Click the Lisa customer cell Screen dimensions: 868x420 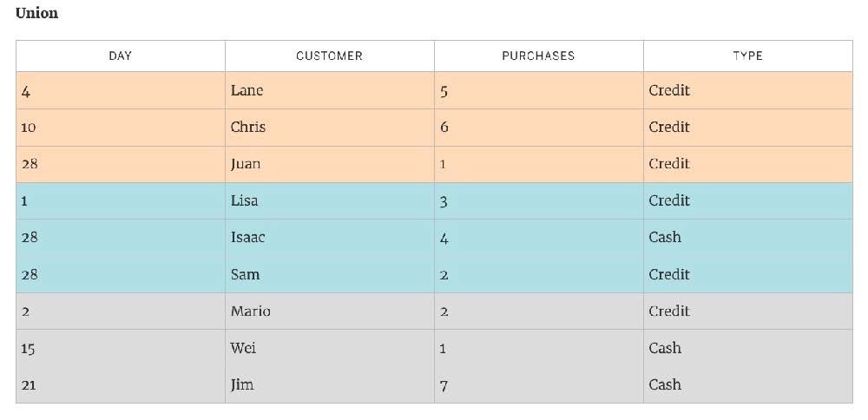tap(329, 200)
